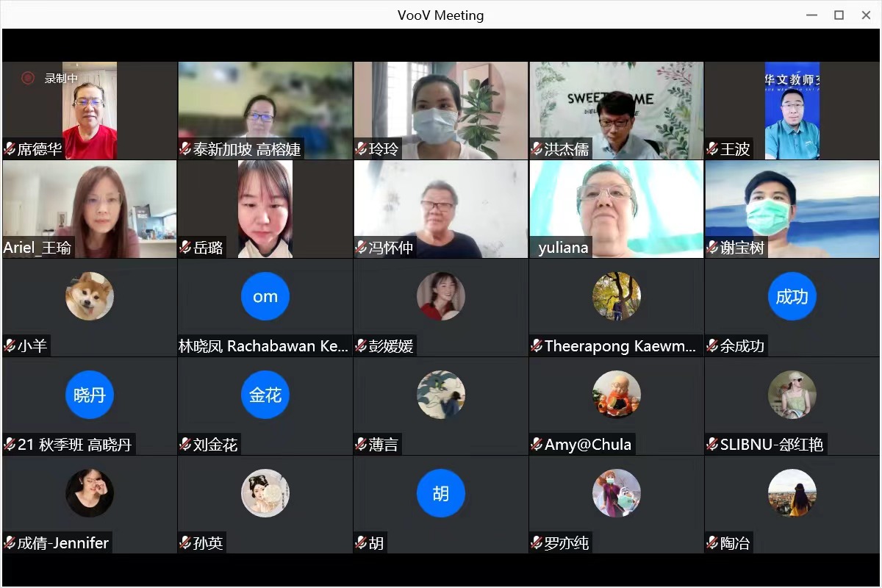Click the VooV Meeting window title

pyautogui.click(x=440, y=15)
